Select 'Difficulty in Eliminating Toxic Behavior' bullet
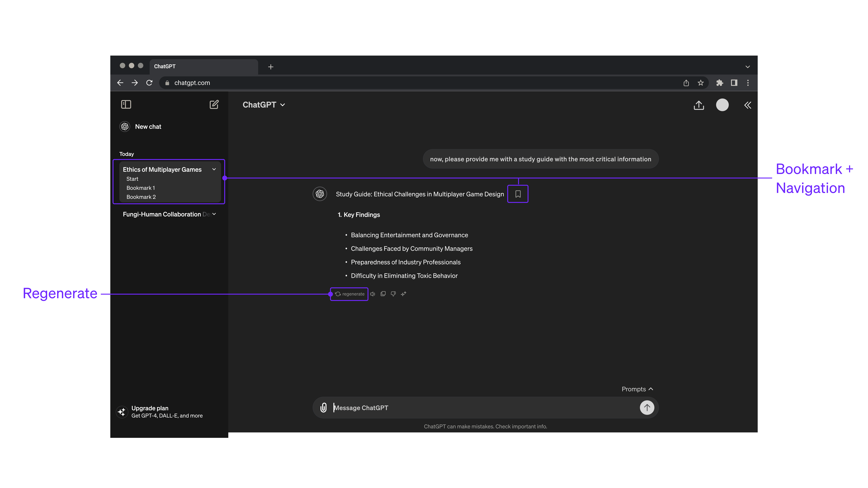The image size is (868, 488). coord(404,276)
